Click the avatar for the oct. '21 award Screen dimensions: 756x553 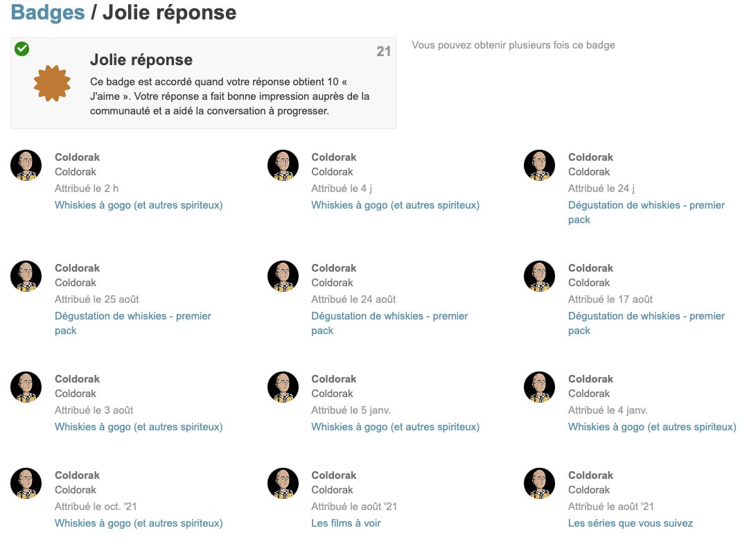coord(26,483)
